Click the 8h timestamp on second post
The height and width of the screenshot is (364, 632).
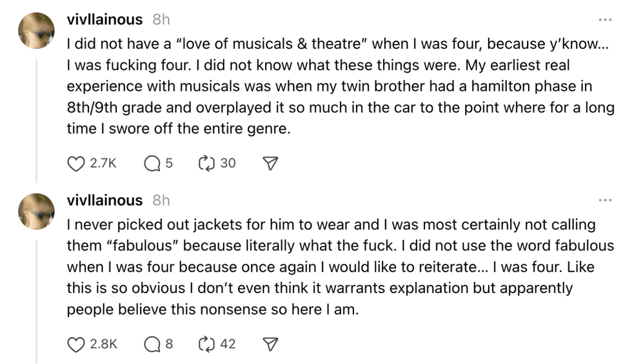point(161,201)
